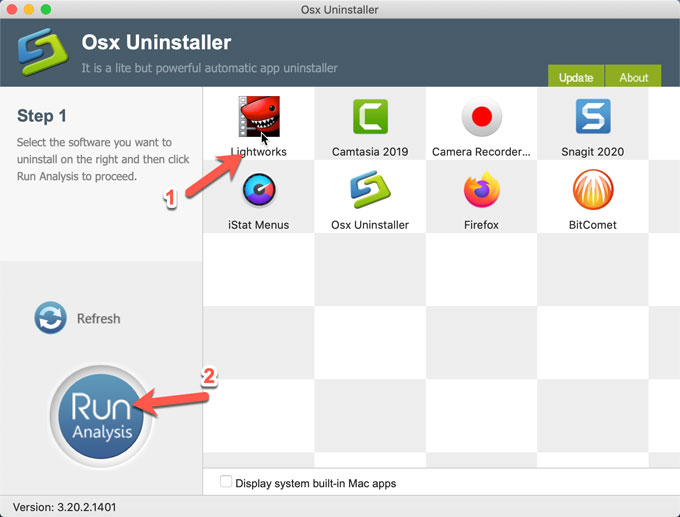The image size is (680, 517).
Task: Click the partially visible app tile right of Snagit
Action: pyautogui.click(x=664, y=124)
